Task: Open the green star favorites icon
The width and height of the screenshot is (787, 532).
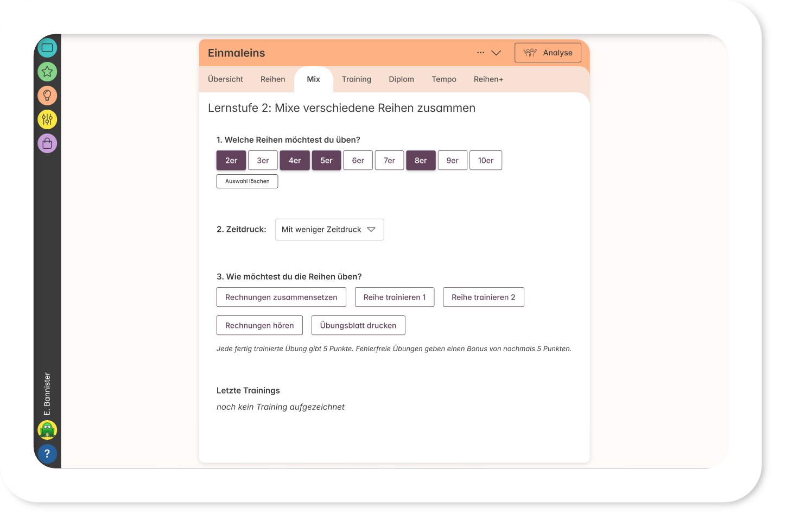Action: click(47, 72)
